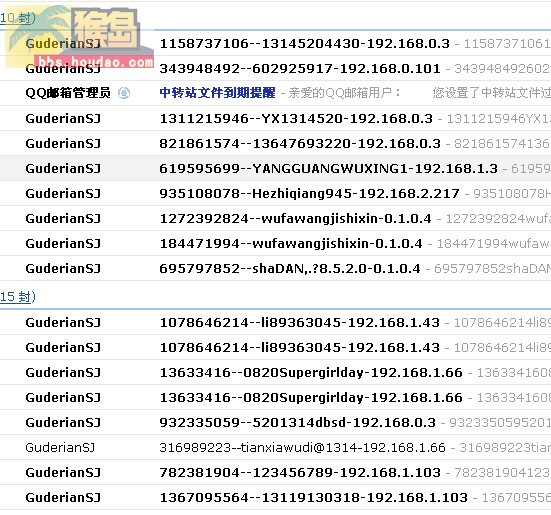Open email 695797852--shaDAN subject
Screen dimensions: 551x515
point(290,269)
